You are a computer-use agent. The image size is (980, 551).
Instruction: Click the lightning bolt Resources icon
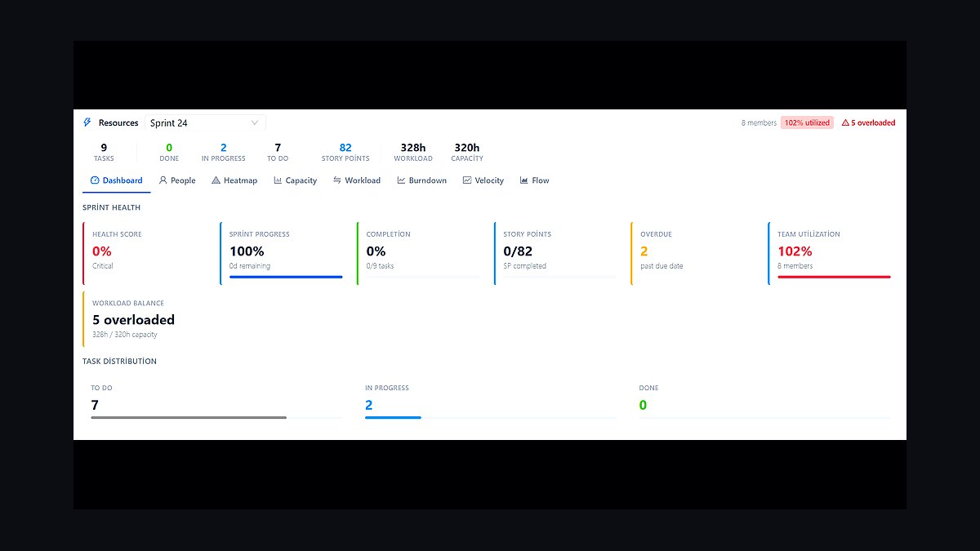(x=87, y=122)
